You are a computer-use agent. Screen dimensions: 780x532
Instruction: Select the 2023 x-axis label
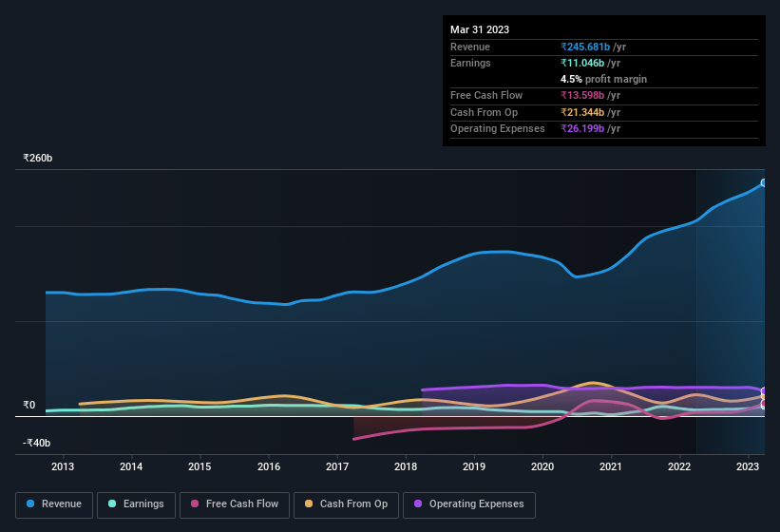pos(747,466)
